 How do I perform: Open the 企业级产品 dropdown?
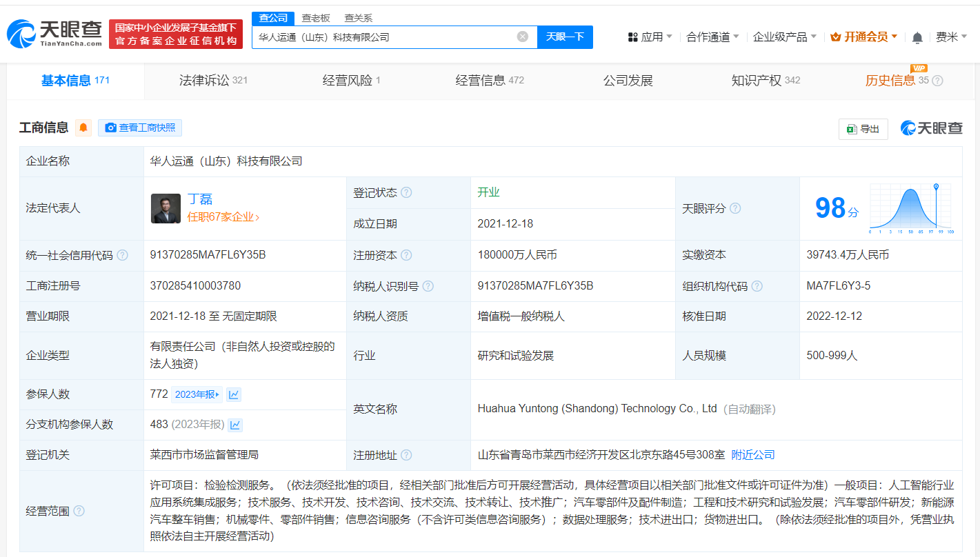click(780, 37)
